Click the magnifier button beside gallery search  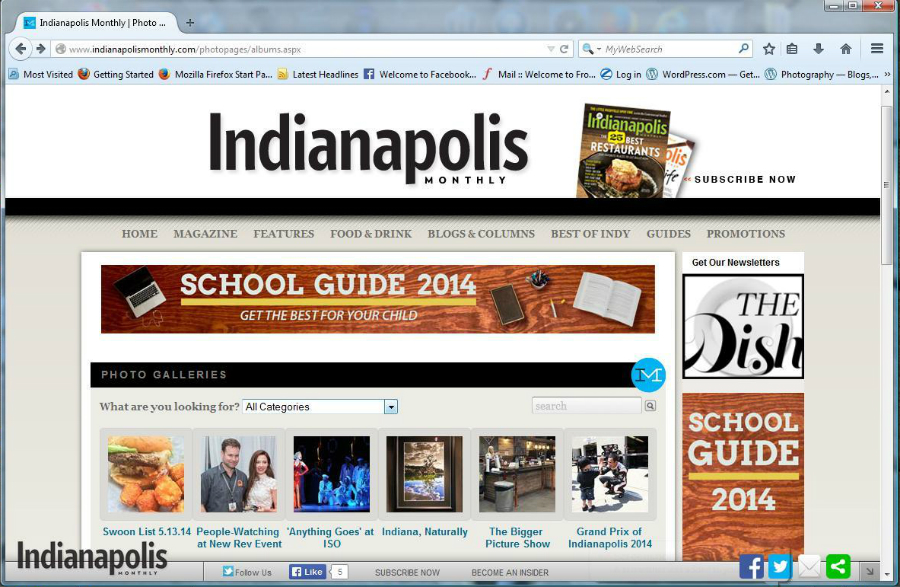[650, 406]
